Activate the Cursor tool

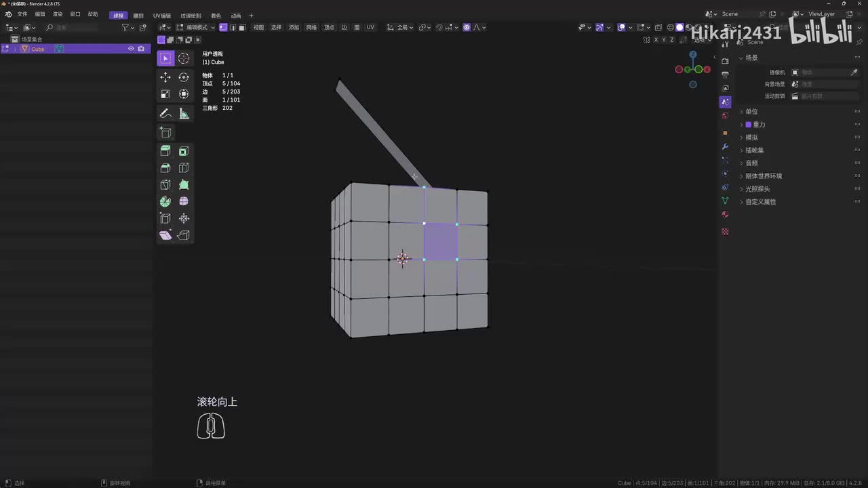(184, 58)
